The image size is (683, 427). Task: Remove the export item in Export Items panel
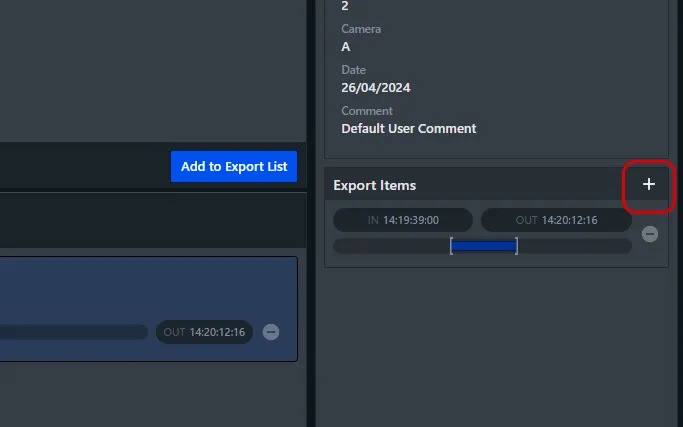649,234
